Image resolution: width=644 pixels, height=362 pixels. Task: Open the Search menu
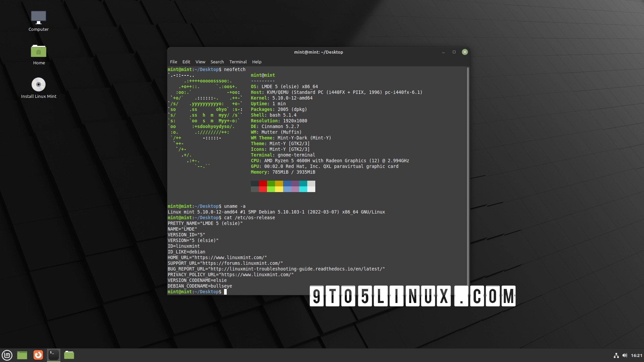coord(217,62)
